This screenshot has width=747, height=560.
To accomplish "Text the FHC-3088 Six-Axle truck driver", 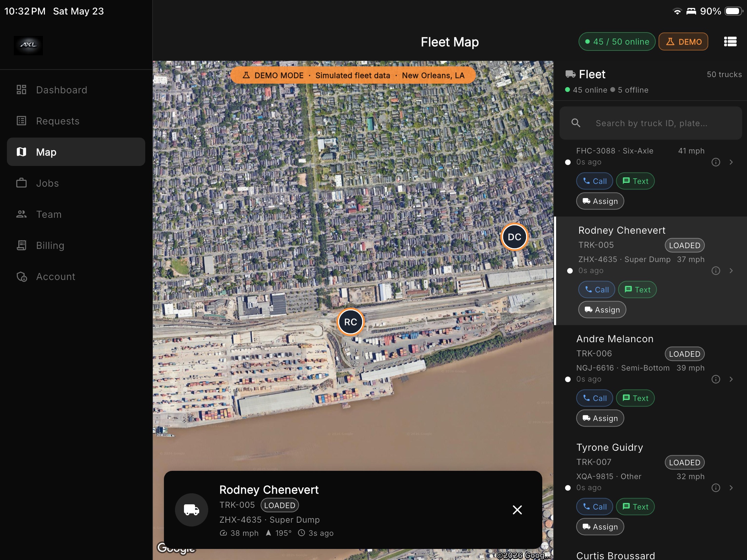I will (635, 181).
